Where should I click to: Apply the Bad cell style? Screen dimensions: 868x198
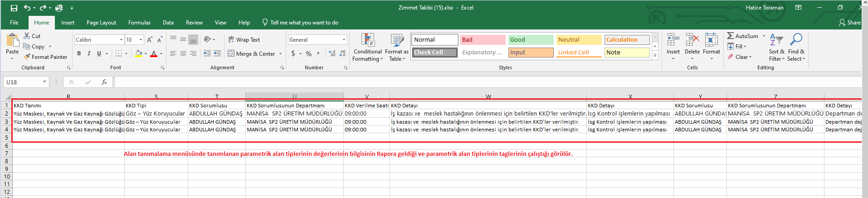click(x=483, y=40)
